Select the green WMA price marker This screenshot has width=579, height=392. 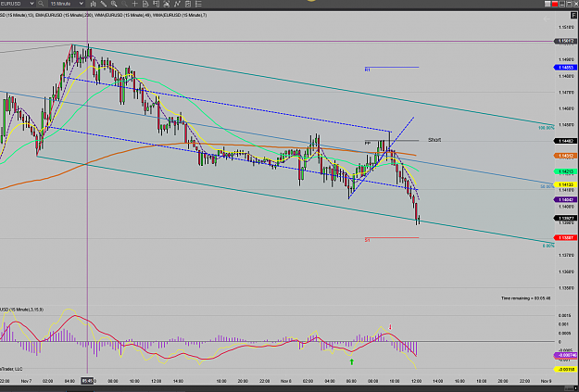565,171
